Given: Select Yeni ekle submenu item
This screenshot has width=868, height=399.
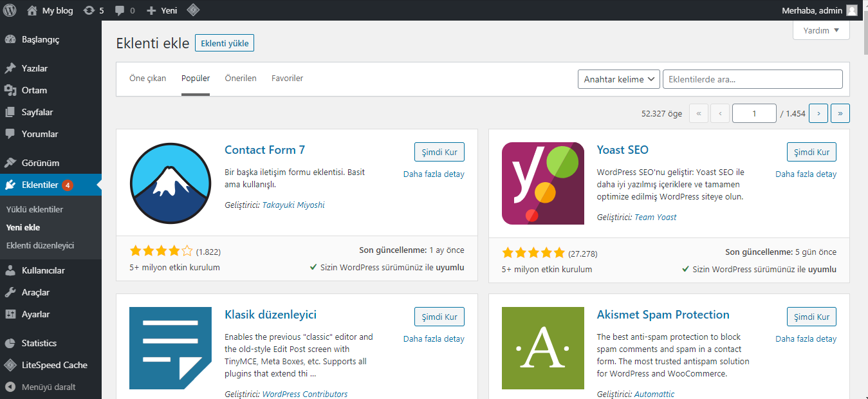Looking at the screenshot, I should point(23,227).
